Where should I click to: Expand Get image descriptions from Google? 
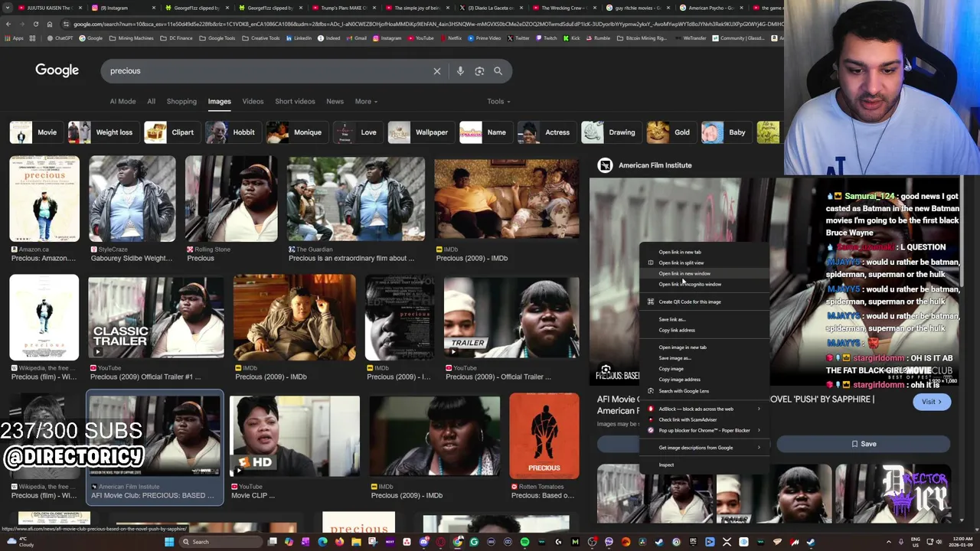tap(704, 448)
